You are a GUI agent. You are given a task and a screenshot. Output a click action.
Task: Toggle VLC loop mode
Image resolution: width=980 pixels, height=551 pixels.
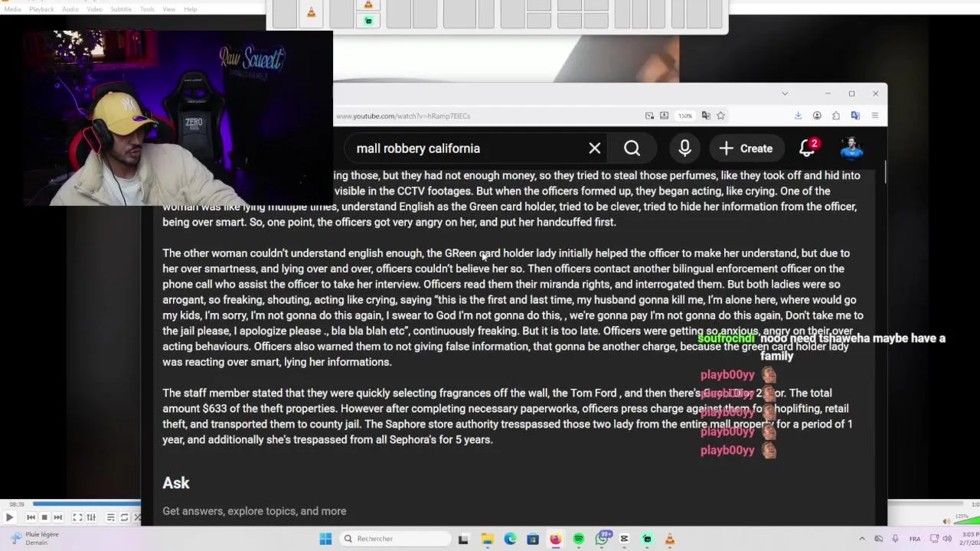124,517
